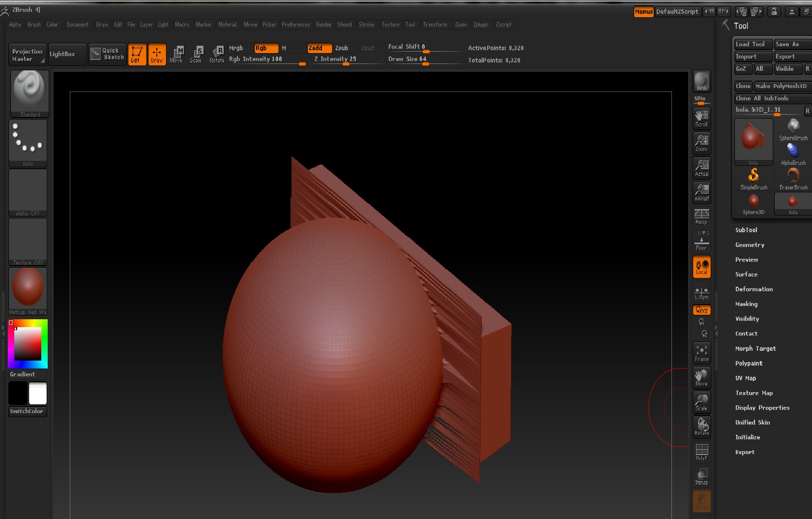This screenshot has width=812, height=519.
Task: Toggle PolyF polyframe display
Action: coord(701,452)
